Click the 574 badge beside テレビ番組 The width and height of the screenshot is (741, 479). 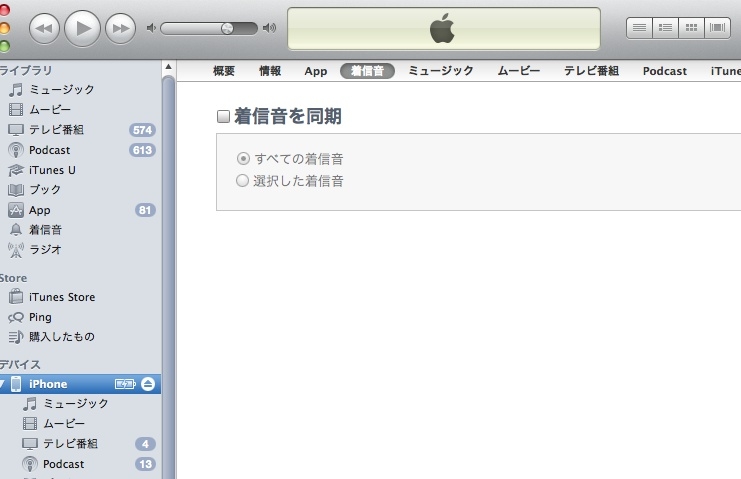click(x=142, y=130)
